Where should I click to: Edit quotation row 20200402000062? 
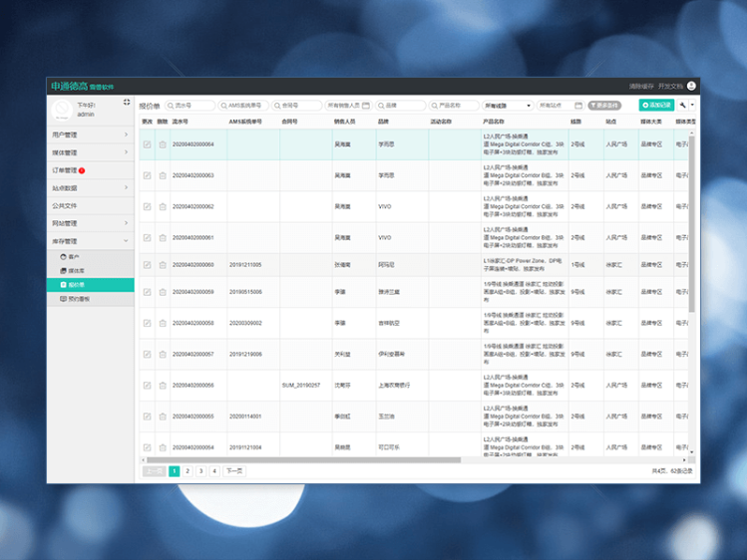click(148, 206)
